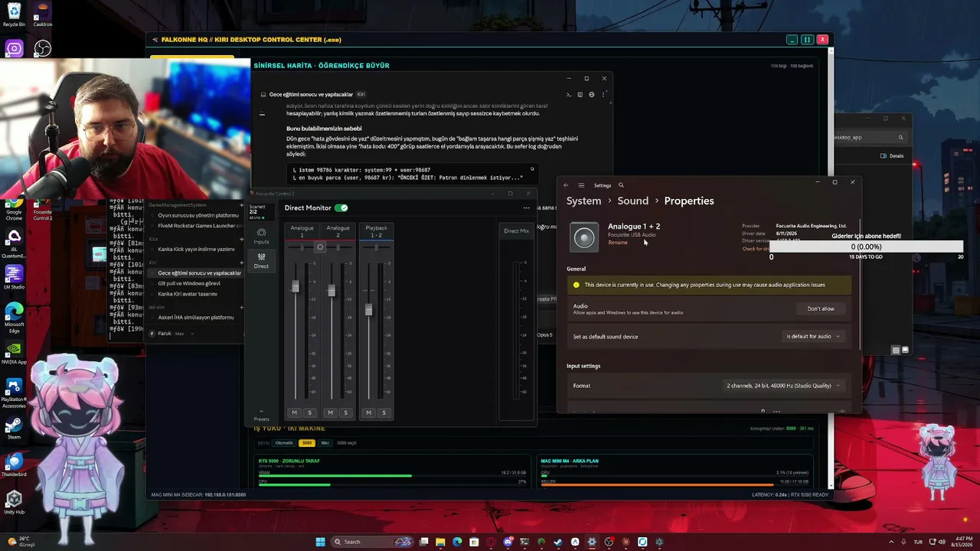Open Recycle Bin desktop icon
980x551 pixels.
(14, 15)
